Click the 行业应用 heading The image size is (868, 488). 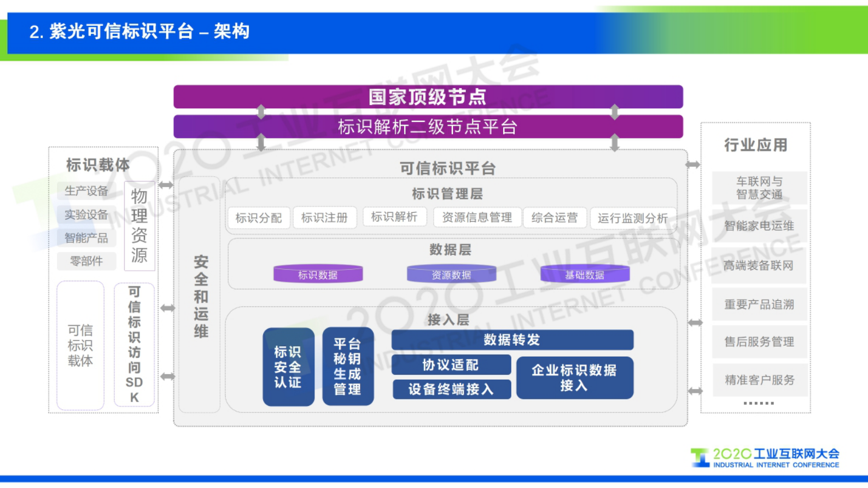pyautogui.click(x=756, y=145)
